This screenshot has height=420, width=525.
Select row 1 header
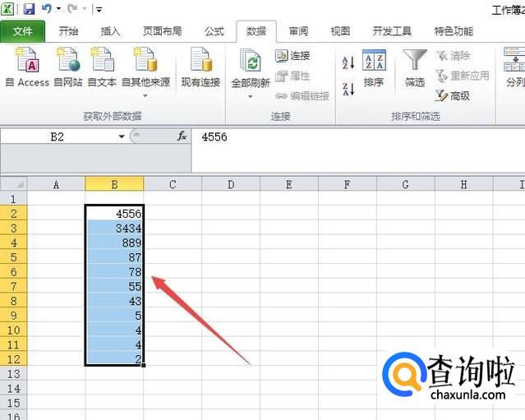13,199
